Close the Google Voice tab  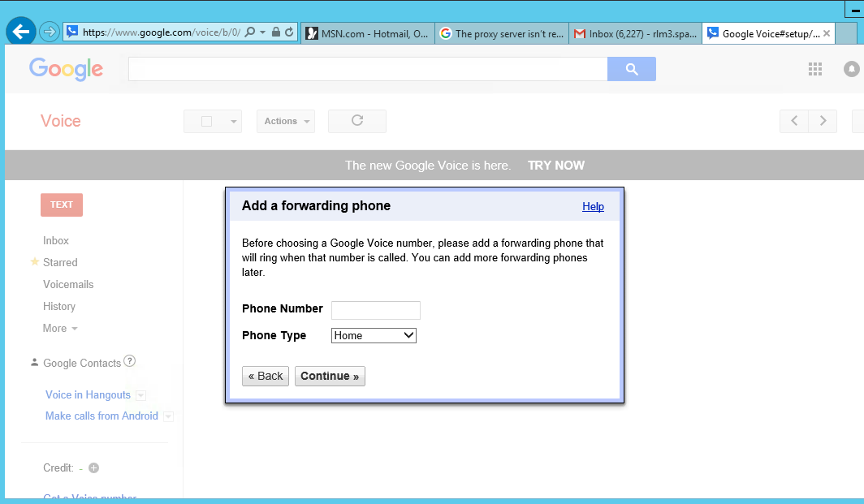click(x=827, y=33)
